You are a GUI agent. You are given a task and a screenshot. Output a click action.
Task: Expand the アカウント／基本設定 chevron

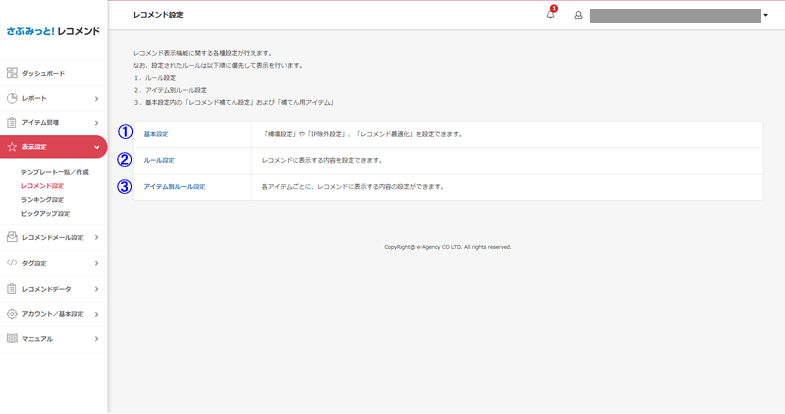(97, 314)
